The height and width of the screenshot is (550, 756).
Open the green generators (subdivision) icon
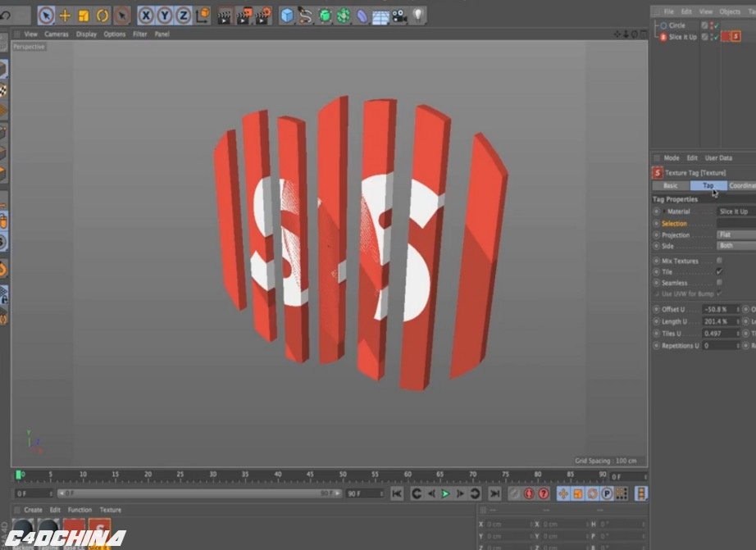[x=325, y=16]
